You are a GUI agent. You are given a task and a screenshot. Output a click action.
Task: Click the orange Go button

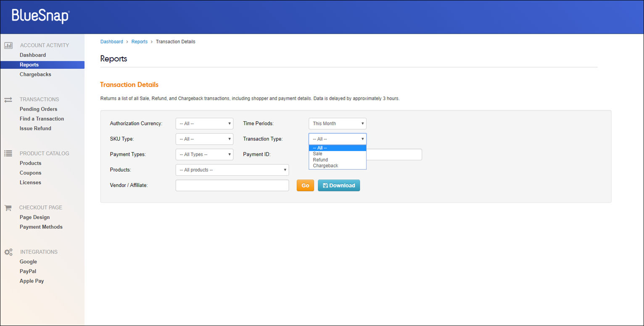[x=305, y=186]
